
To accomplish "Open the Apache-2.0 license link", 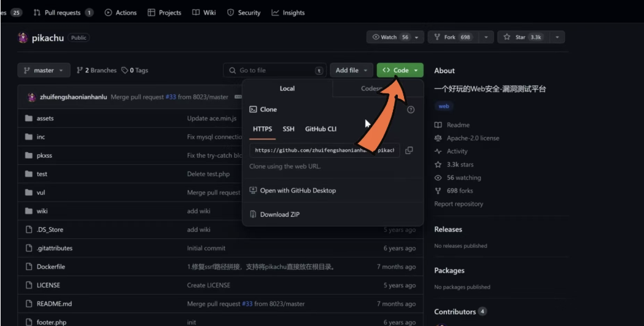I will pyautogui.click(x=473, y=138).
